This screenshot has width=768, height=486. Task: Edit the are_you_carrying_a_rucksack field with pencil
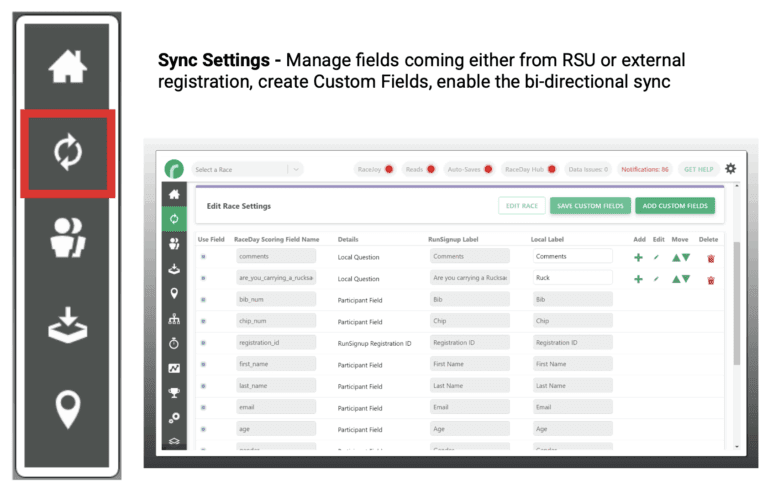click(x=657, y=279)
